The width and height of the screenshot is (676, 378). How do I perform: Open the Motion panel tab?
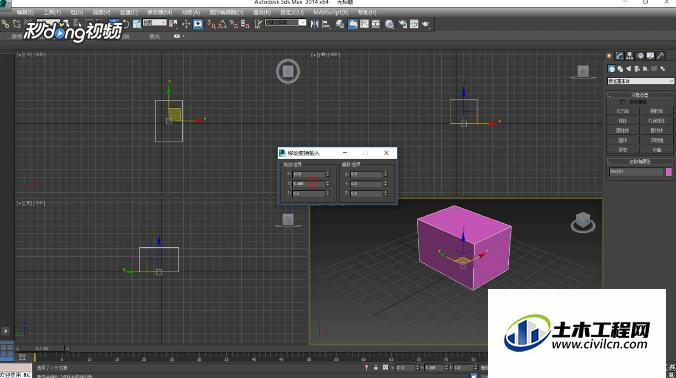[640, 56]
